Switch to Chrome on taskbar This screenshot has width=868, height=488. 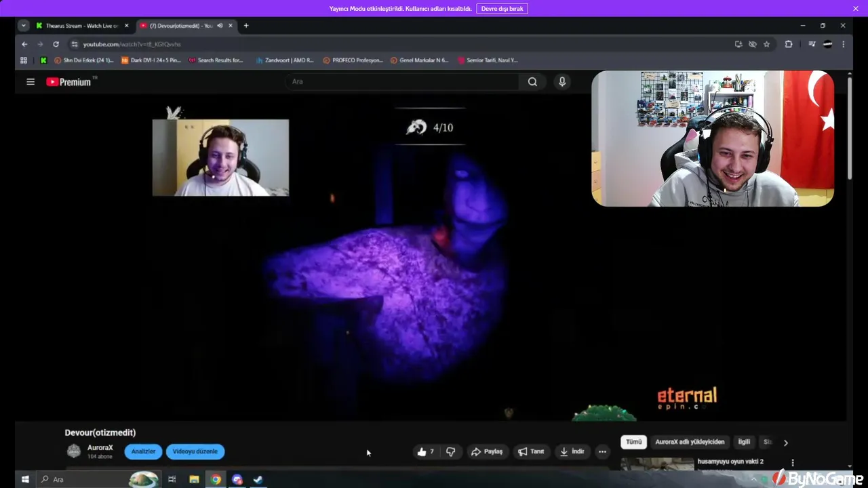coord(216,479)
